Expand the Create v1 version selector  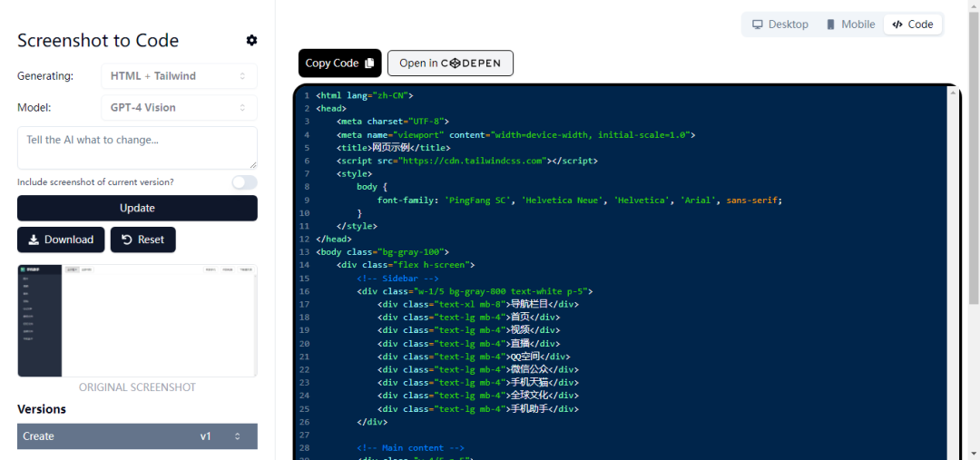click(137, 436)
